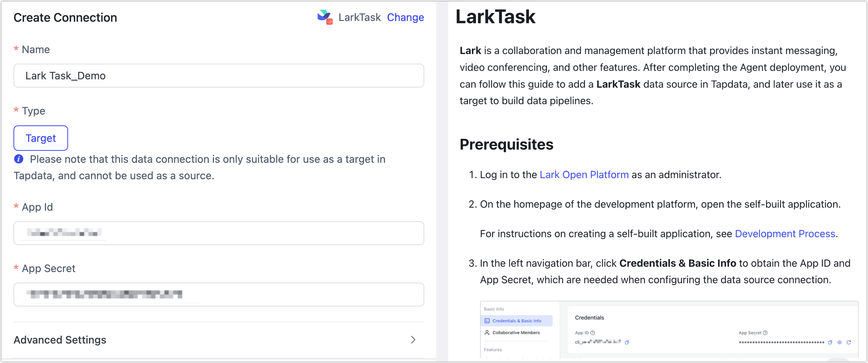Click the App Secret input field
The image size is (868, 363).
[219, 295]
